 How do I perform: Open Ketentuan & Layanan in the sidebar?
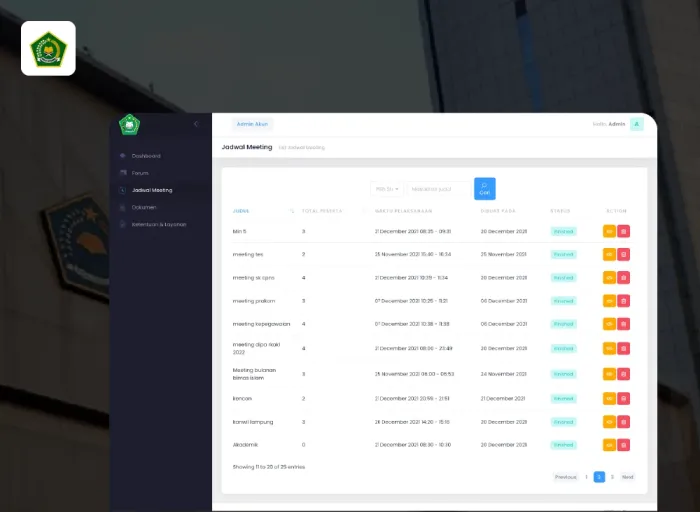pos(158,224)
